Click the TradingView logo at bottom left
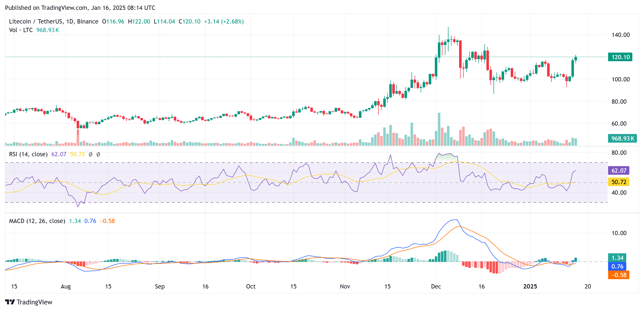This screenshot has height=311, width=644. point(29,302)
